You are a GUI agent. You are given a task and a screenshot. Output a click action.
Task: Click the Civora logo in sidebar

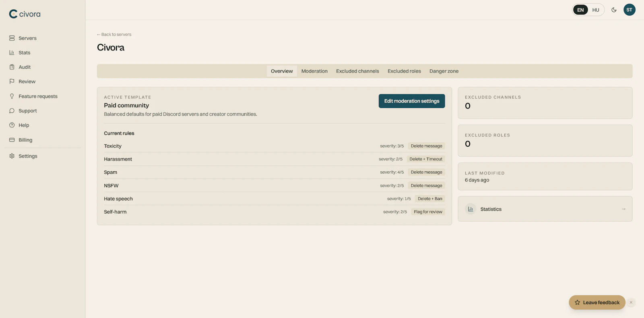click(25, 14)
